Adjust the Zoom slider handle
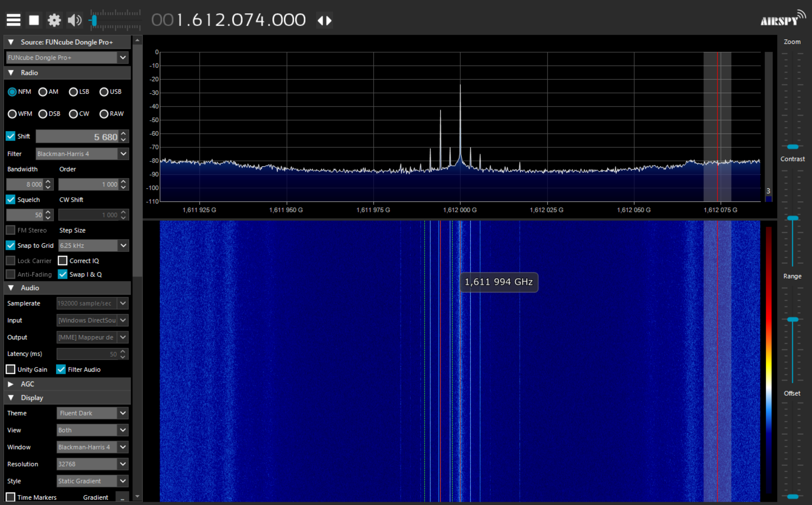Viewport: 812px width, 505px height. point(792,147)
